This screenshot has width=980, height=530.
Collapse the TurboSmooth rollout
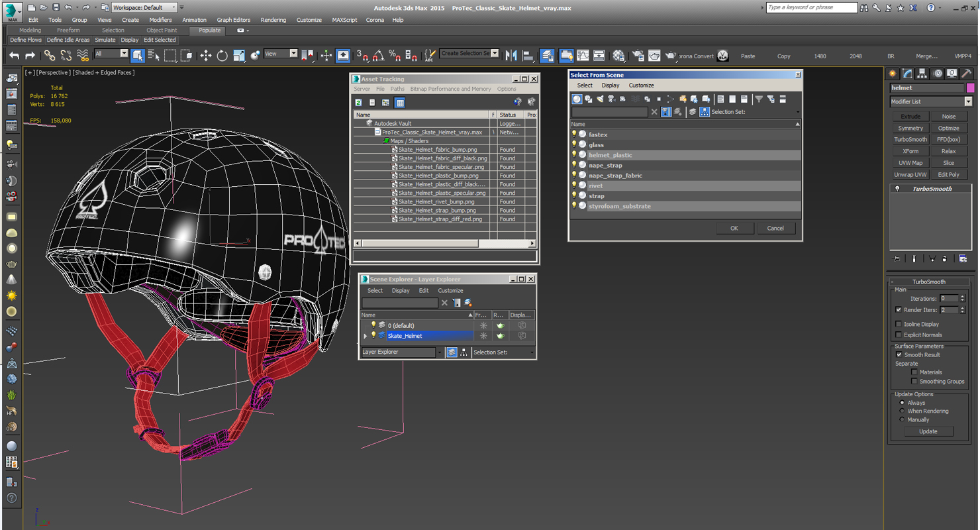tap(928, 282)
